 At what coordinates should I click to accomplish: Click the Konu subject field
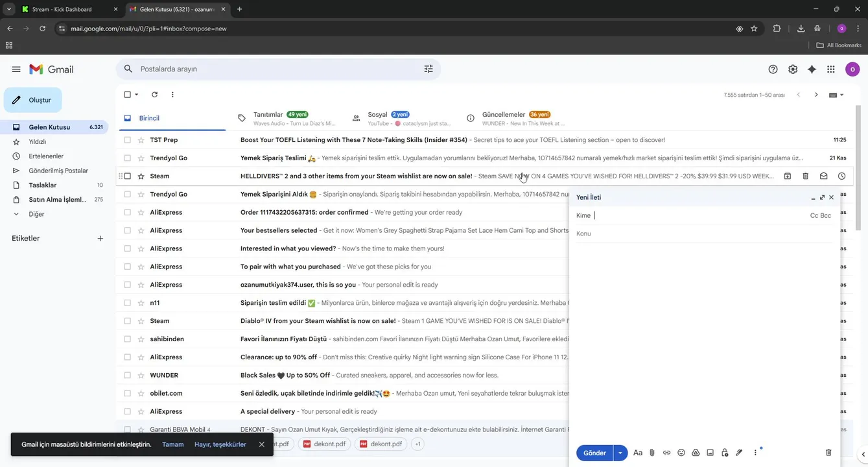(704, 233)
